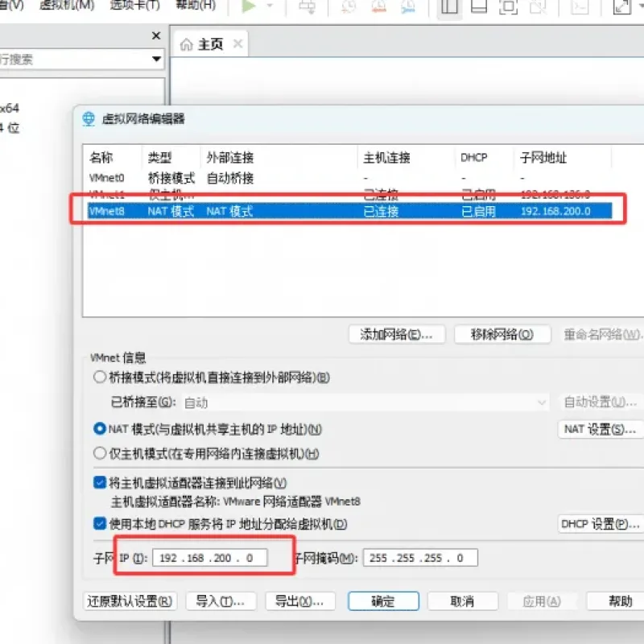This screenshot has height=644, width=644.
Task: Click the 名称 column header
Action: pyautogui.click(x=113, y=157)
